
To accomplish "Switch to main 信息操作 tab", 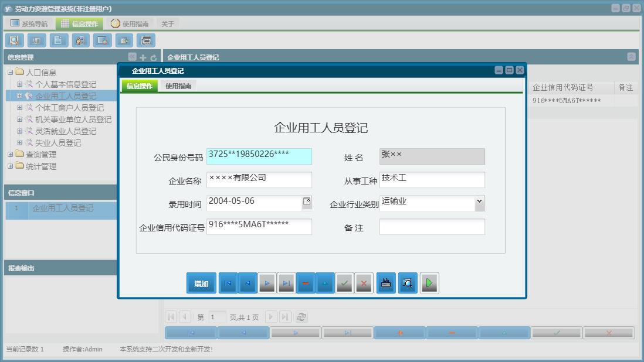I will [x=80, y=24].
